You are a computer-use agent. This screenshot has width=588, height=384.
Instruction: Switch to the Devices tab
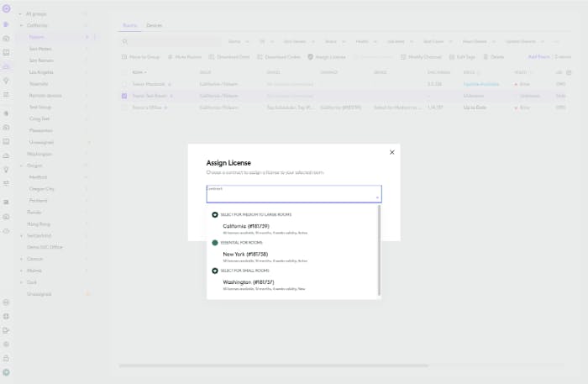(x=155, y=26)
